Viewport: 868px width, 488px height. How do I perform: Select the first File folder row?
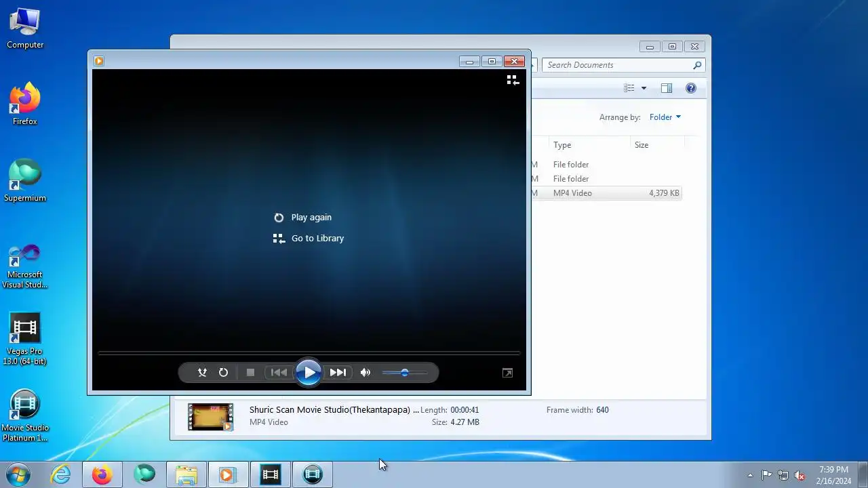(606, 165)
